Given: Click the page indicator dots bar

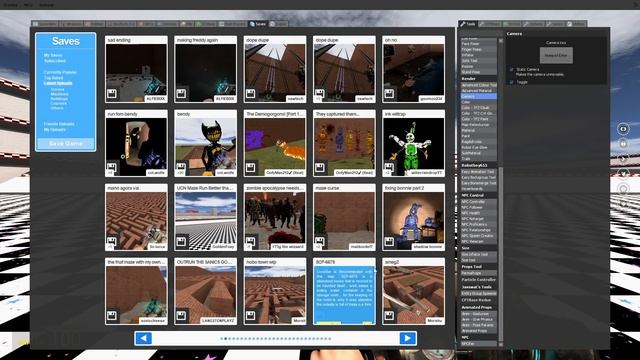Looking at the screenshot, I should (x=276, y=338).
